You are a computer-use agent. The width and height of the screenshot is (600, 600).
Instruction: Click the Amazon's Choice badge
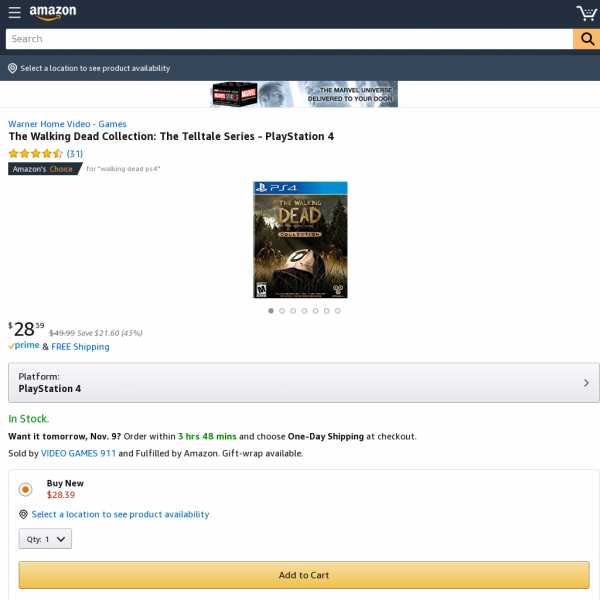tap(44, 169)
